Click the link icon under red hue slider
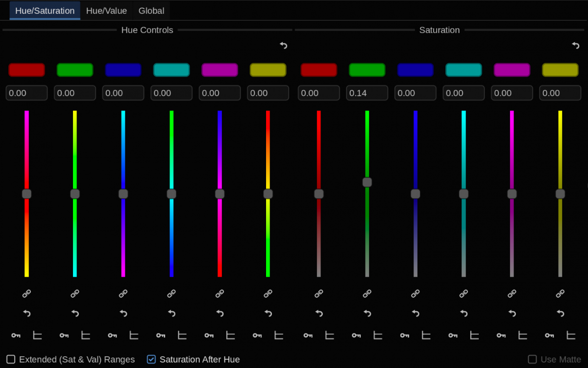Image resolution: width=588 pixels, height=368 pixels. click(x=26, y=293)
